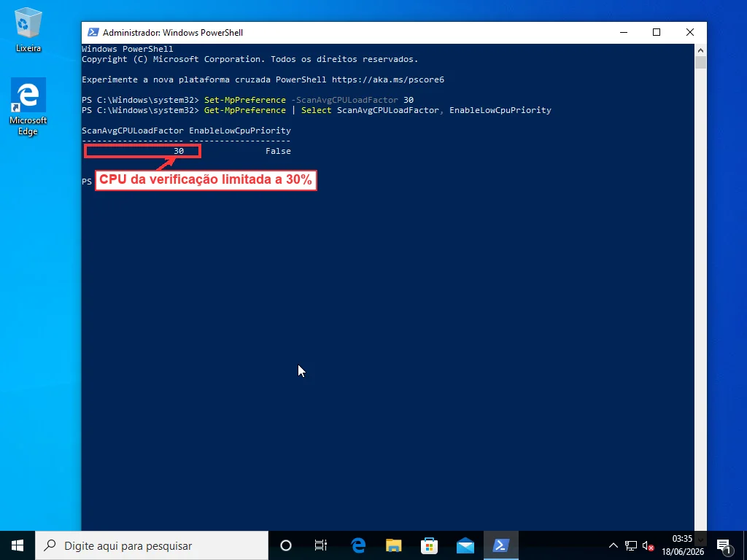Click the PowerShell scrollbar up arrow
The height and width of the screenshot is (560, 747).
(x=700, y=50)
